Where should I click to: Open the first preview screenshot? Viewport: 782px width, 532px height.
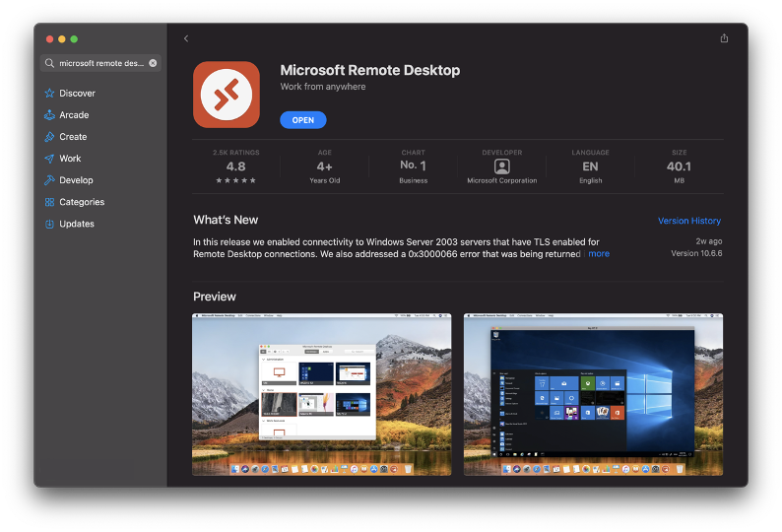[322, 394]
